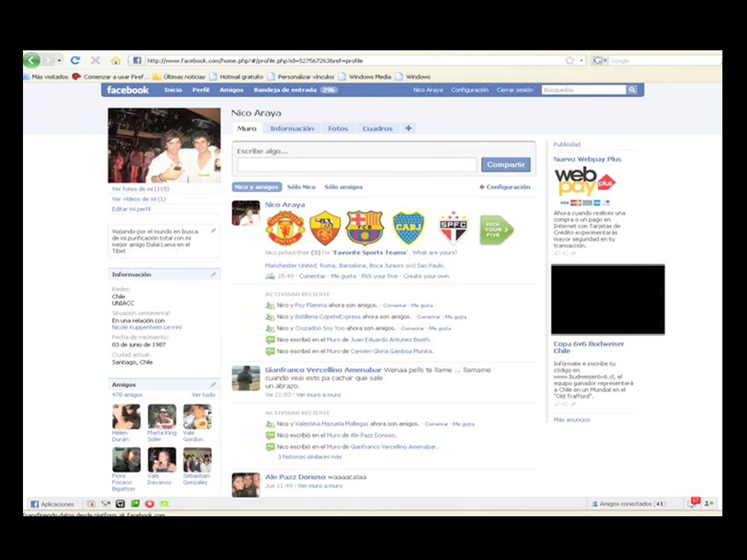747x560 pixels.
Task: Click the Facebook search magnifier button
Action: pos(632,90)
